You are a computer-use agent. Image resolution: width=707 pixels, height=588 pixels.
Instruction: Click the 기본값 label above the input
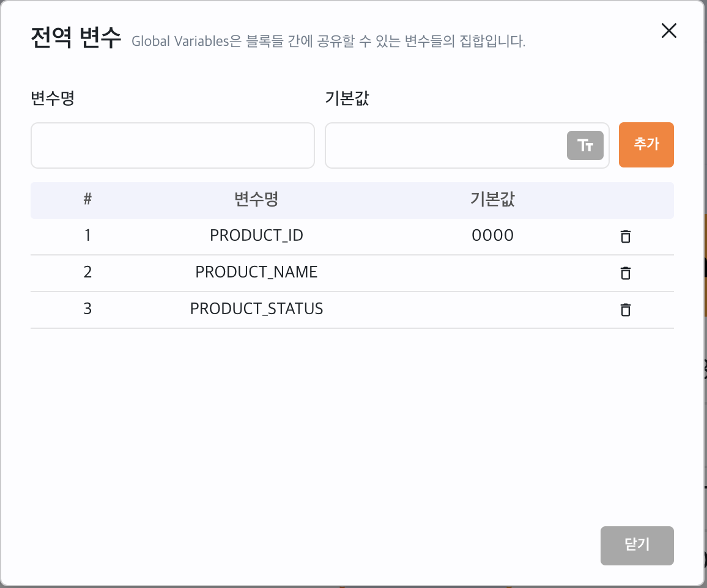coord(347,98)
